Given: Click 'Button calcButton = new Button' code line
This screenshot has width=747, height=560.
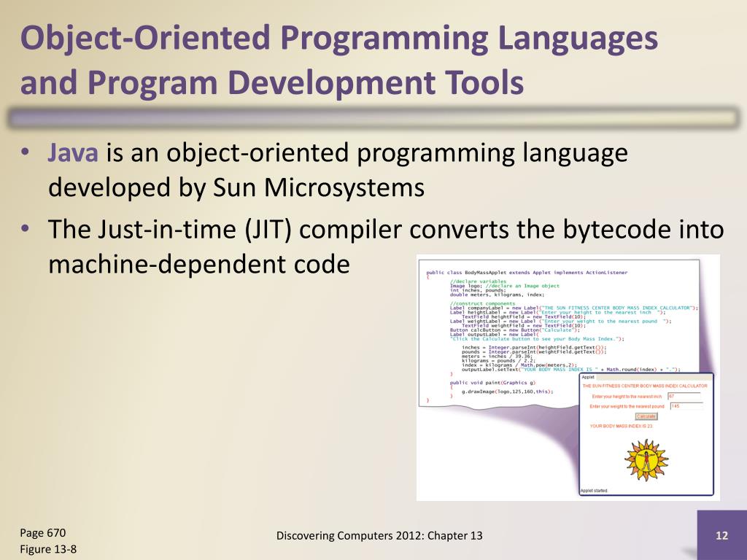Looking at the screenshot, I should click(515, 330).
